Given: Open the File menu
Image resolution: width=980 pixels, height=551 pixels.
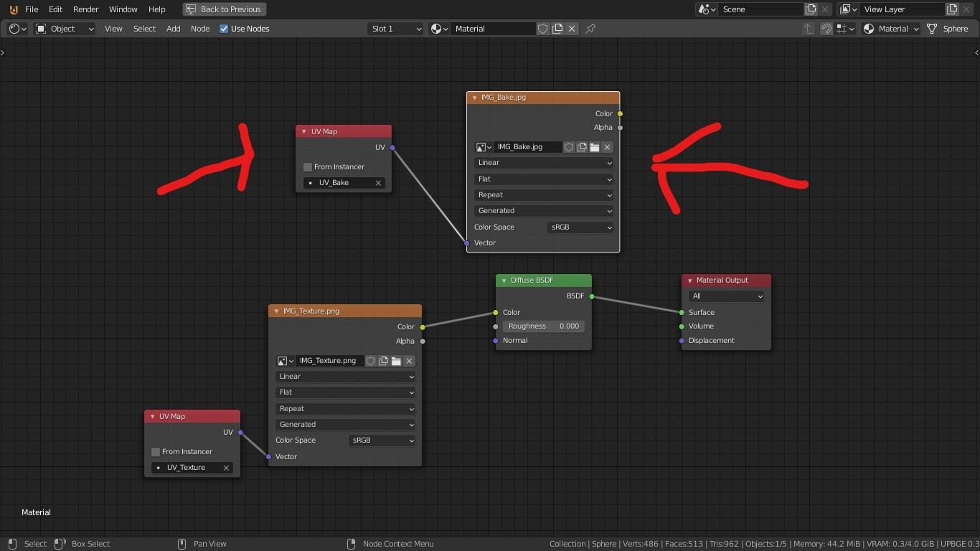Looking at the screenshot, I should coord(32,9).
